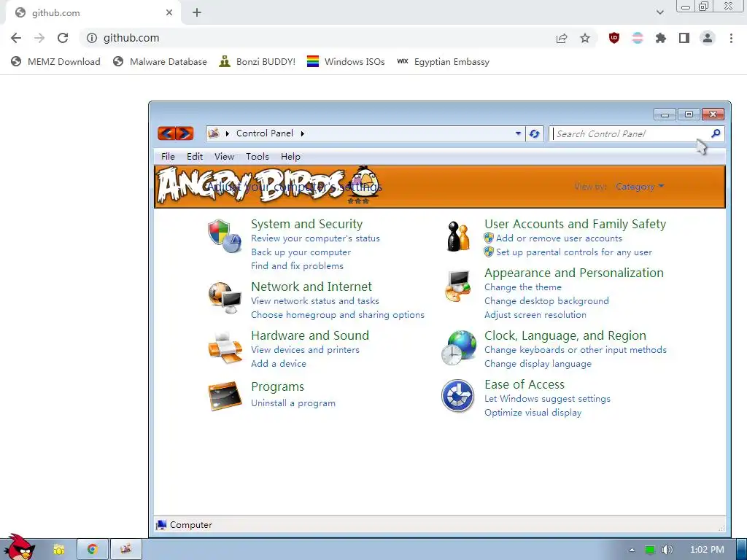Share this page from address bar
Image resolution: width=747 pixels, height=560 pixels.
(562, 38)
